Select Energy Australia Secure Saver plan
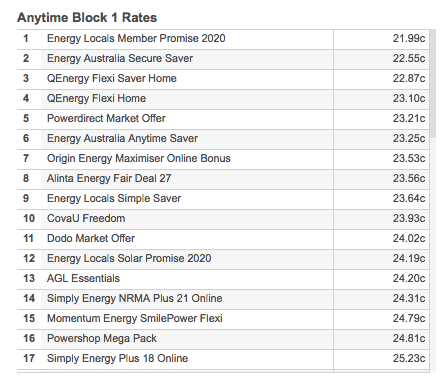The width and height of the screenshot is (442, 382). 223,59
